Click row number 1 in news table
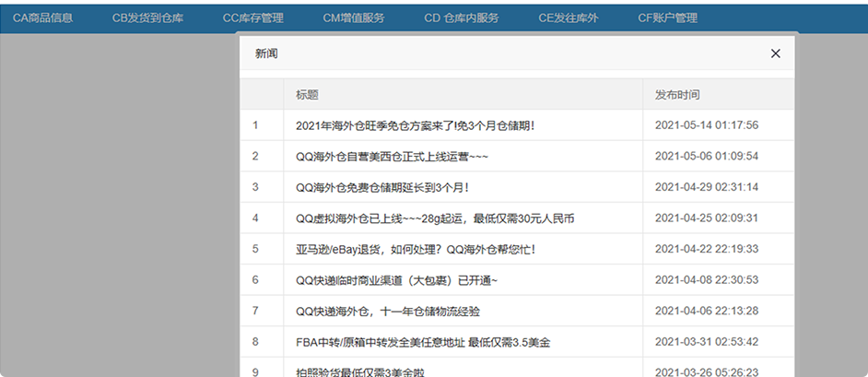 click(255, 125)
